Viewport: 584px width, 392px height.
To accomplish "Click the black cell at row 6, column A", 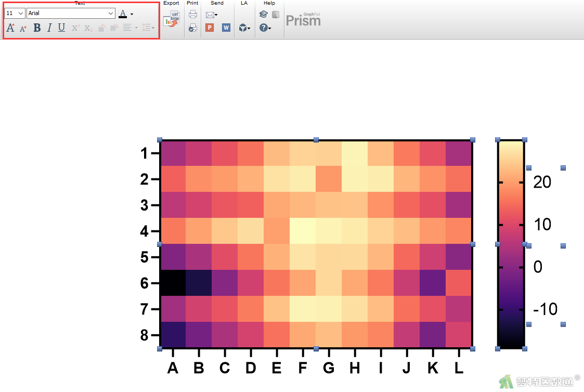I will (x=173, y=283).
